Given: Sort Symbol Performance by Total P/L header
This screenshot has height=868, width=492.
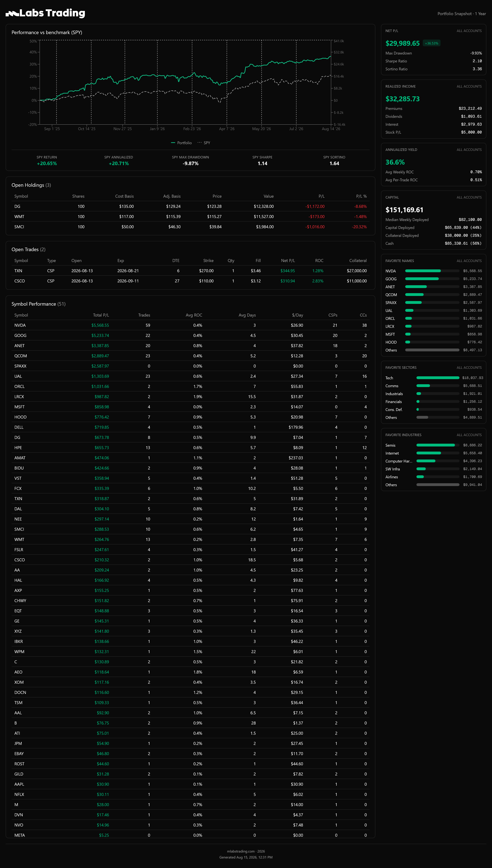Looking at the screenshot, I should [101, 315].
